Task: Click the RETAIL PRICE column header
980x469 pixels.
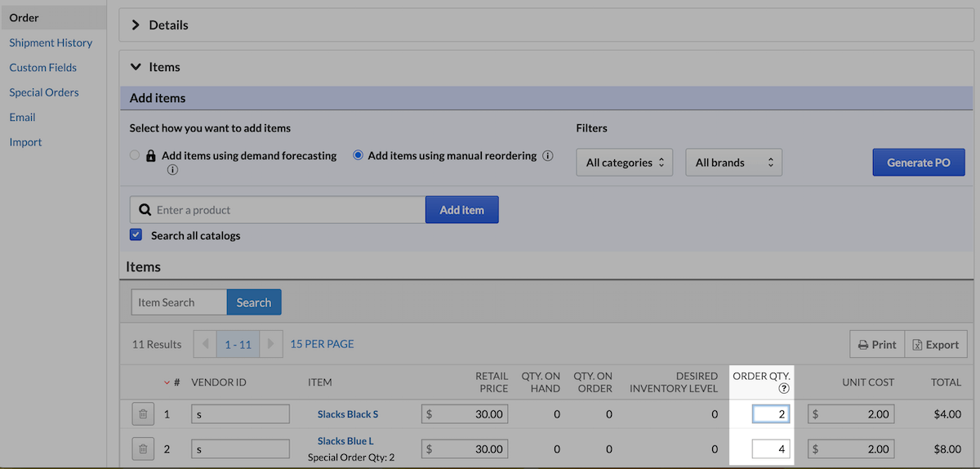Action: click(492, 382)
